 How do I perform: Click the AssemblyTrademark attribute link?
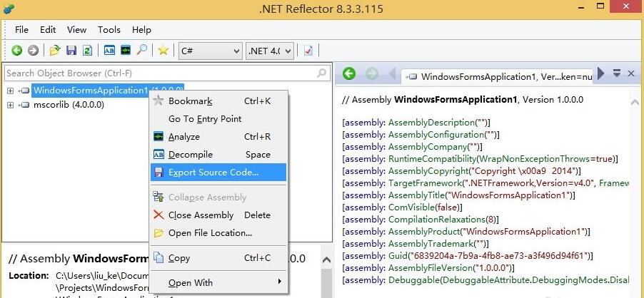pyautogui.click(x=431, y=244)
